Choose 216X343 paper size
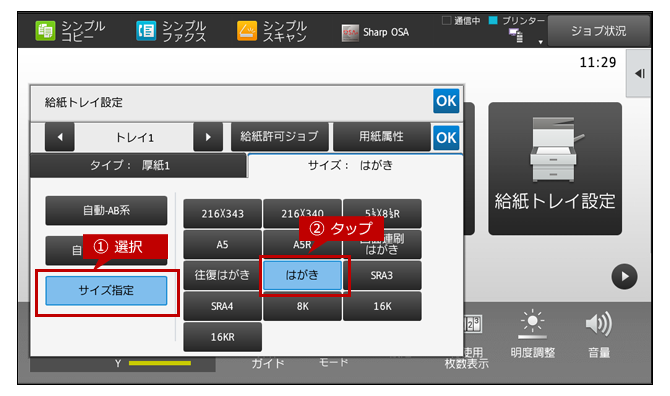The height and width of the screenshot is (396, 670). coord(223,213)
